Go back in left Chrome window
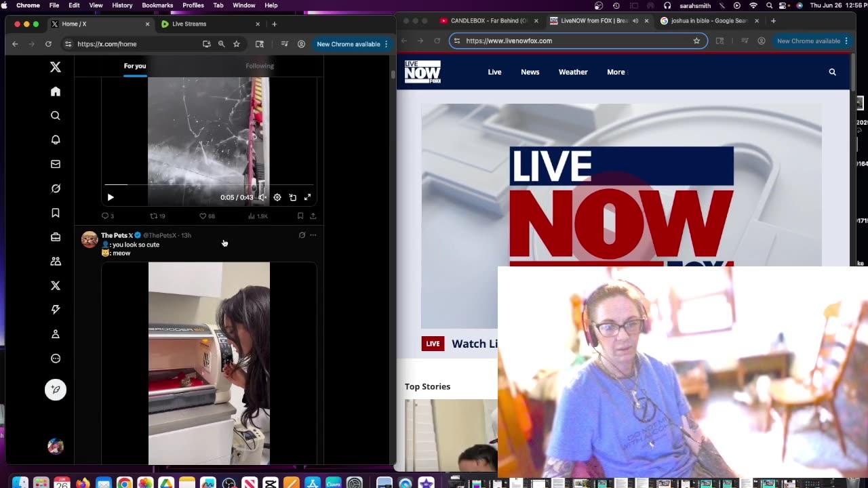 [x=15, y=44]
